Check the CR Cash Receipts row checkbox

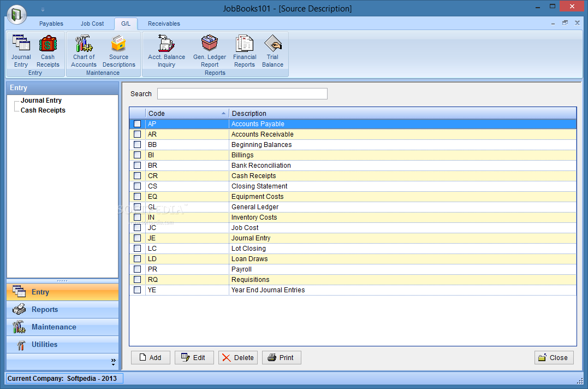click(x=137, y=175)
